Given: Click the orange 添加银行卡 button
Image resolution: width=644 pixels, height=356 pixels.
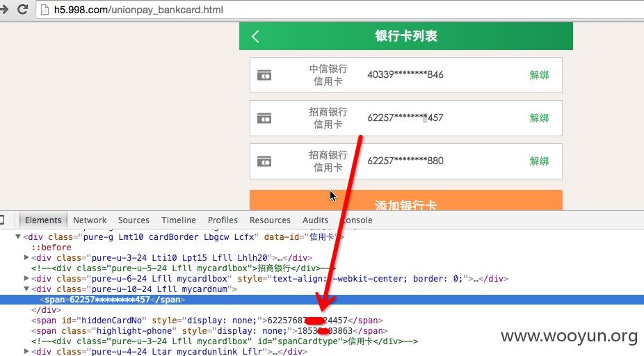Looking at the screenshot, I should [405, 200].
